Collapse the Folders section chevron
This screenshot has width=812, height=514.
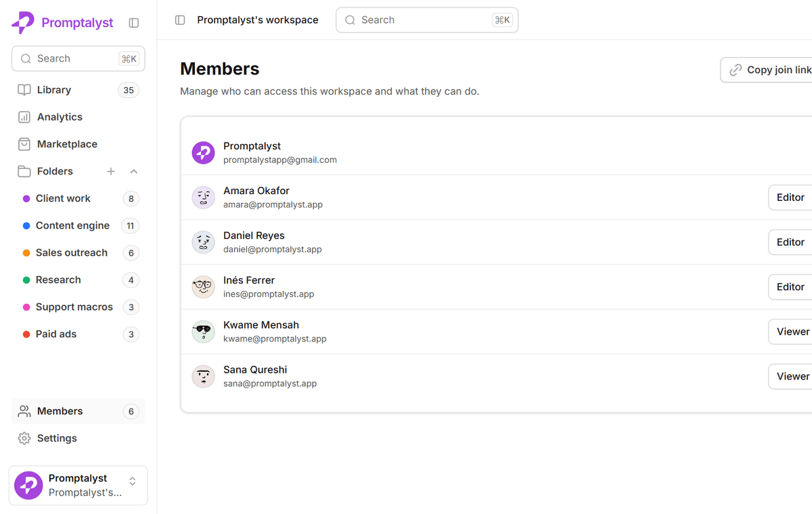pyautogui.click(x=134, y=171)
